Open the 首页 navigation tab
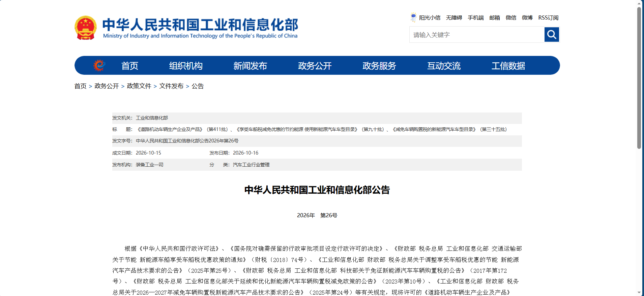 coord(130,66)
